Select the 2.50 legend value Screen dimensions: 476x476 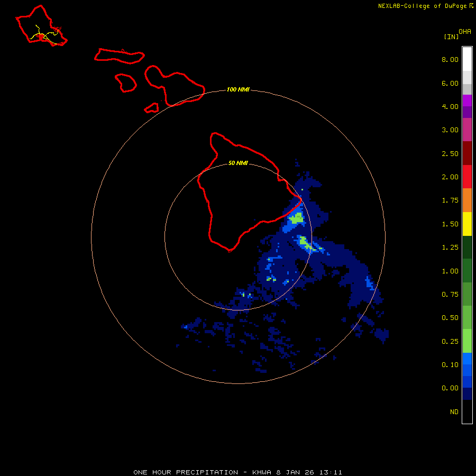tap(450, 153)
